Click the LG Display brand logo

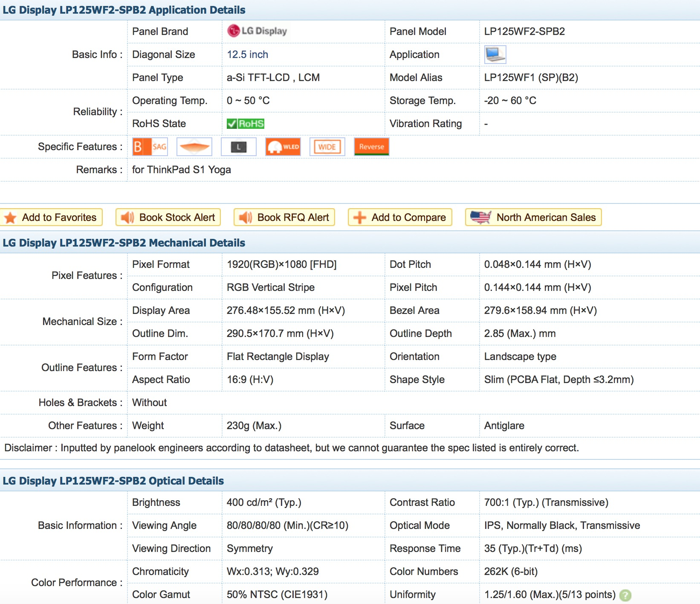tap(257, 31)
